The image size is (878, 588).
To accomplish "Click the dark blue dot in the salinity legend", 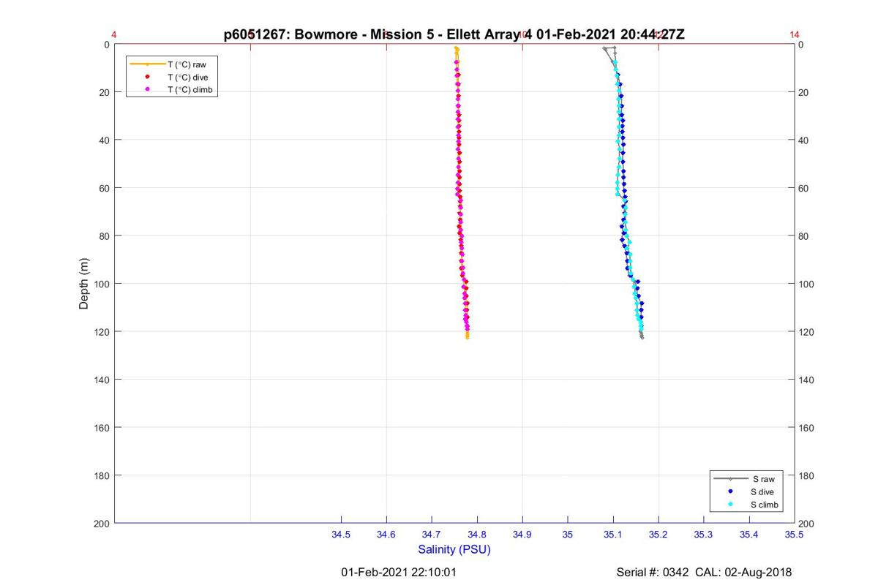I will click(730, 491).
